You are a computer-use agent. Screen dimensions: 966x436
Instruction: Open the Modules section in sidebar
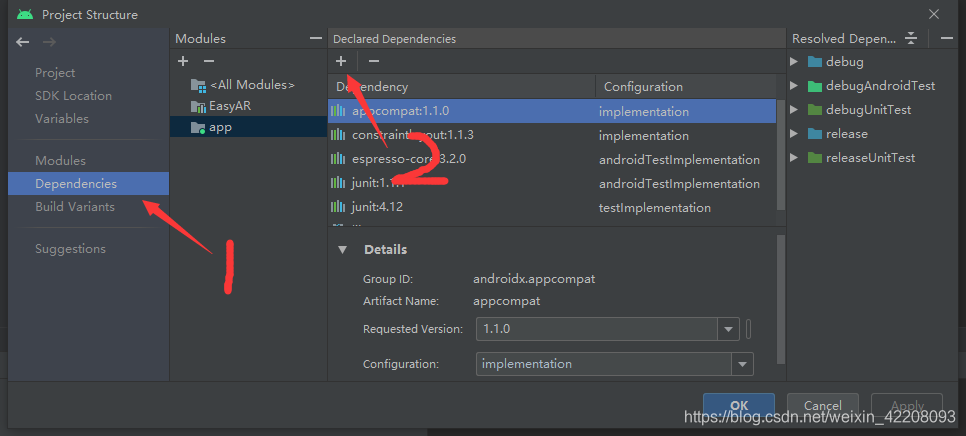click(60, 161)
